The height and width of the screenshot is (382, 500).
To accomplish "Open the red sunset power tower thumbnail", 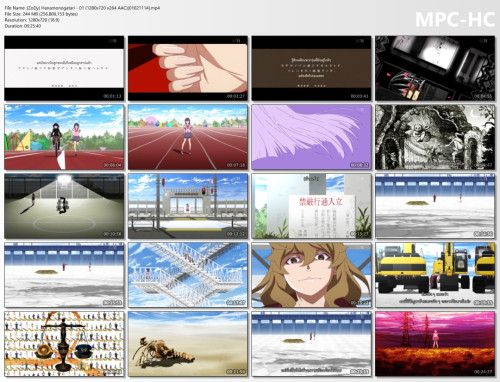I will point(435,344).
